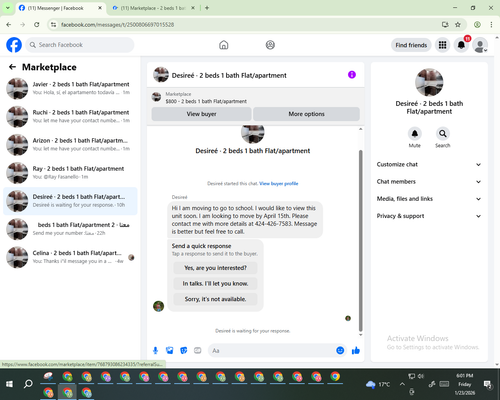The width and height of the screenshot is (500, 400).
Task: Click the Find friends button
Action: pos(411,45)
